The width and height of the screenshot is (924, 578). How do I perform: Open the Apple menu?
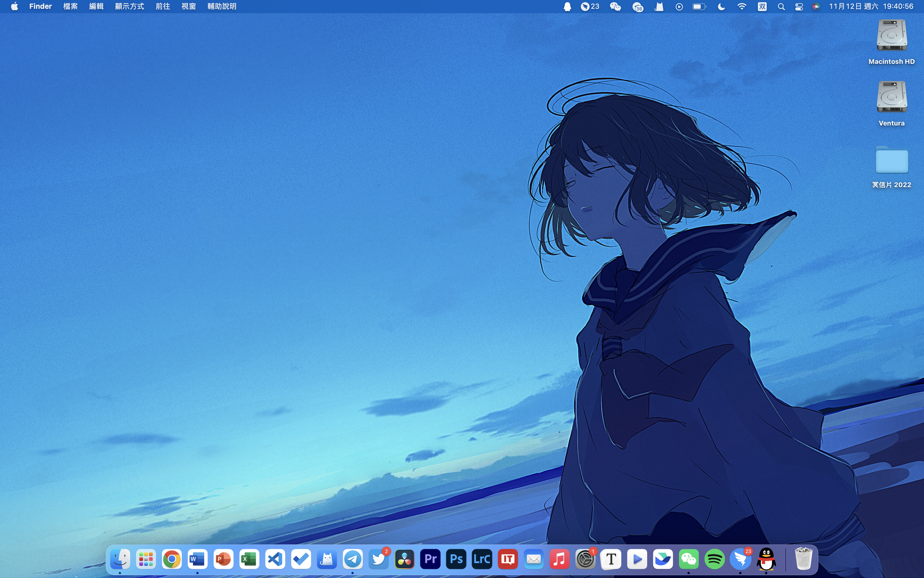click(x=15, y=6)
